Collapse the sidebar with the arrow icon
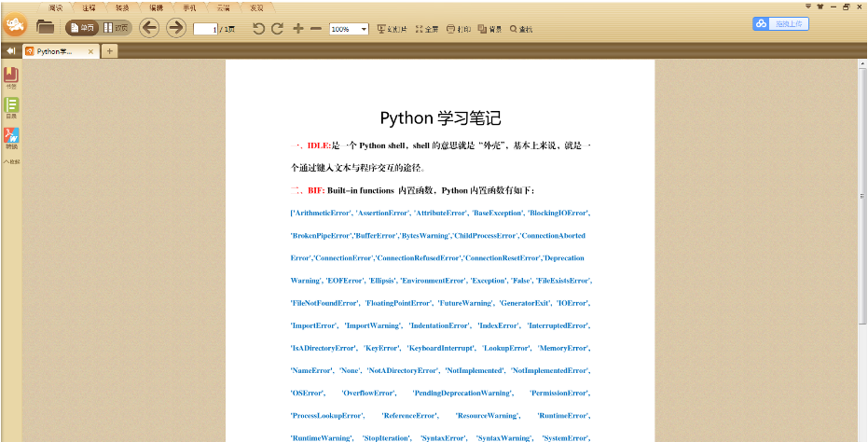Image resolution: width=868 pixels, height=442 pixels. click(10, 51)
